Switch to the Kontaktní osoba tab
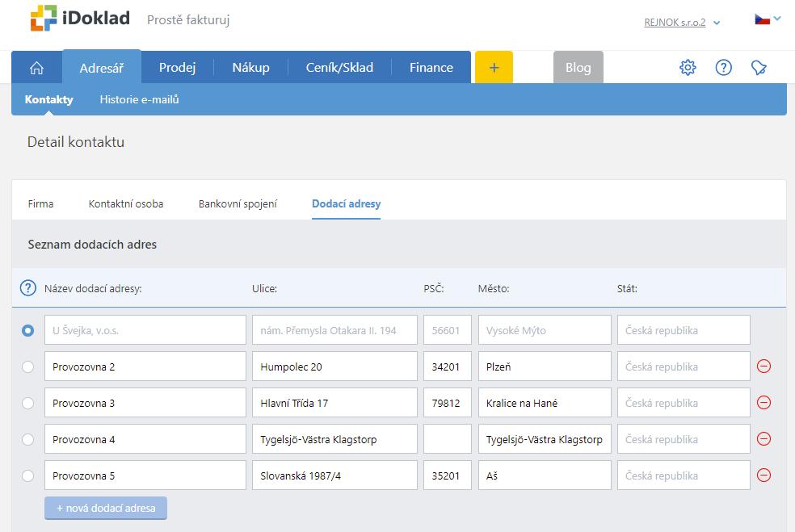The height and width of the screenshot is (532, 795). click(x=126, y=203)
